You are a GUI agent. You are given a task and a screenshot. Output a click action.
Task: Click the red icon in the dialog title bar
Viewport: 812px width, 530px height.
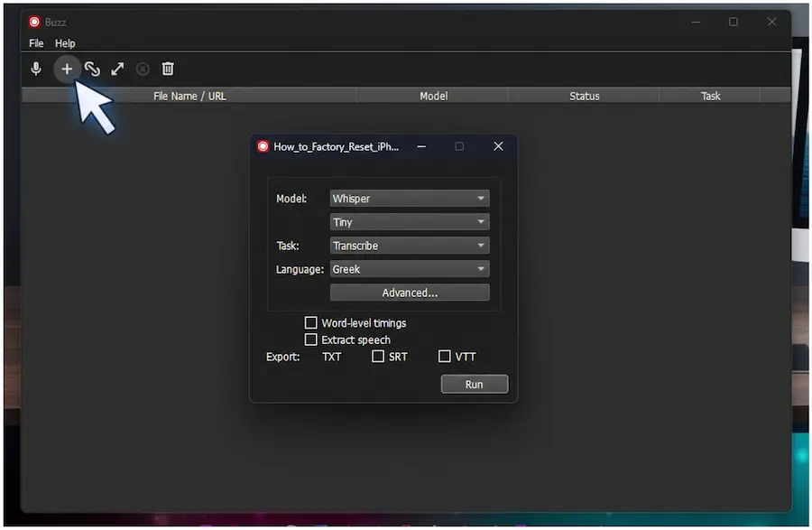tap(263, 146)
